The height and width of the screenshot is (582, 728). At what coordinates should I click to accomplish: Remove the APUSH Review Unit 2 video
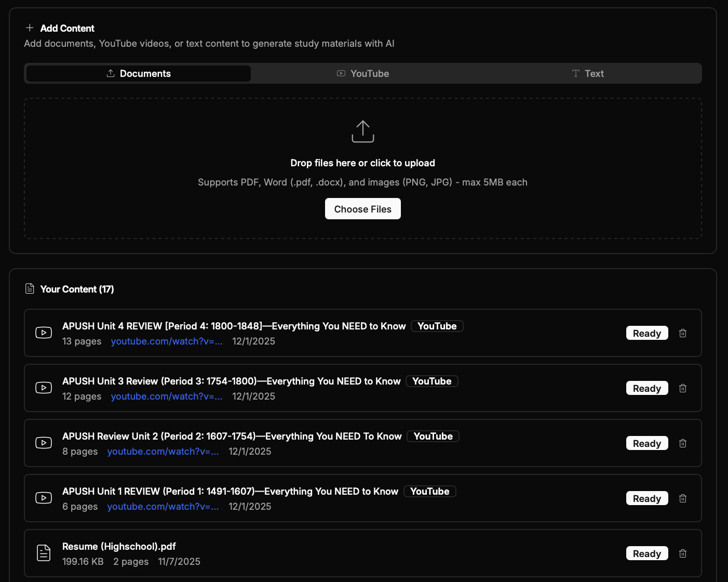coord(683,443)
